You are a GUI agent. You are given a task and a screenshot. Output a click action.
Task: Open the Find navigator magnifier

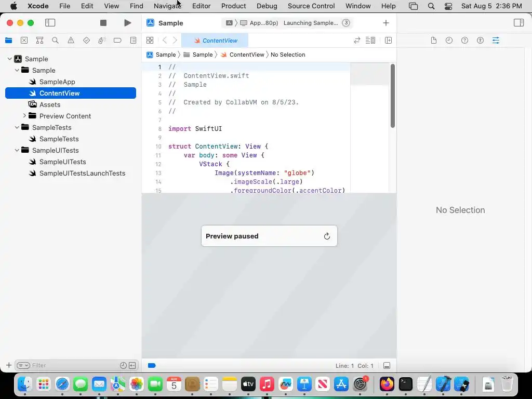pos(55,41)
